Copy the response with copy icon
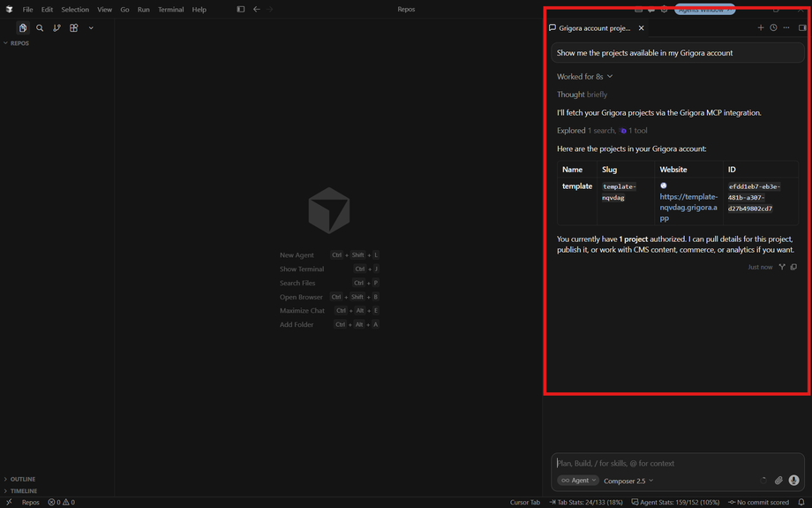Viewport: 812px width, 508px height. [793, 267]
